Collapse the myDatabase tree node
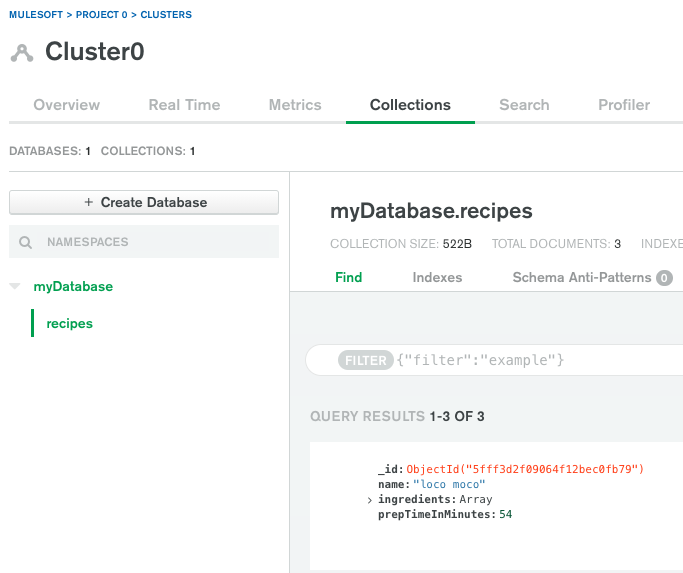This screenshot has width=683, height=573. pos(15,286)
